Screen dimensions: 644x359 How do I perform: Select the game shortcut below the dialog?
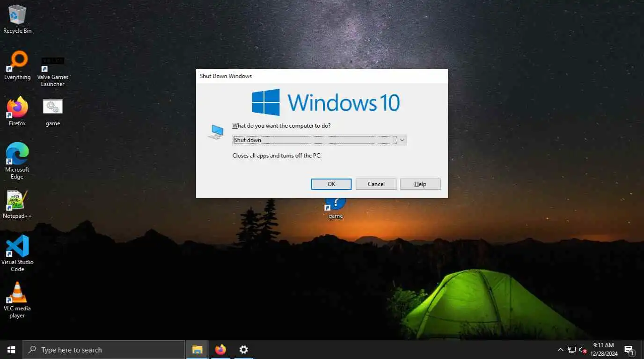pyautogui.click(x=335, y=208)
